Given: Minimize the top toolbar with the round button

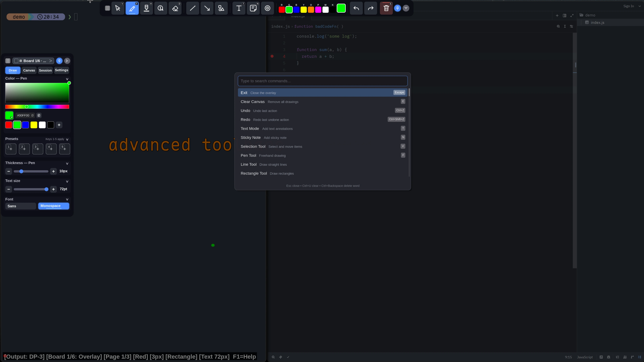Looking at the screenshot, I should click(406, 8).
